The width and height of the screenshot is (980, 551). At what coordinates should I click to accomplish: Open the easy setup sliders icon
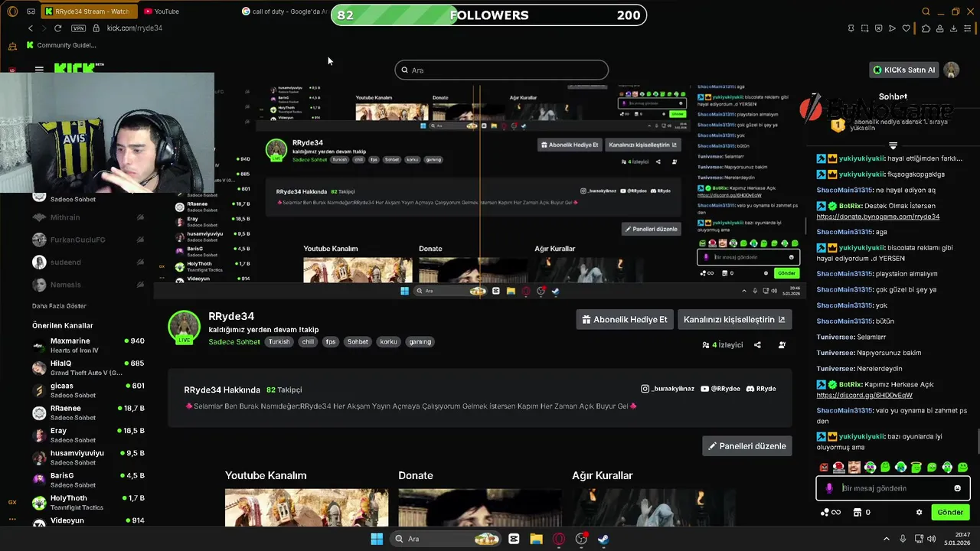[968, 28]
